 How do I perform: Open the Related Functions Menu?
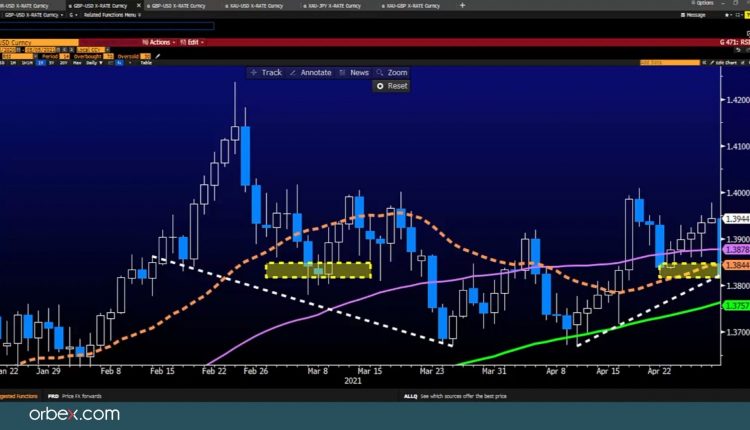click(112, 15)
